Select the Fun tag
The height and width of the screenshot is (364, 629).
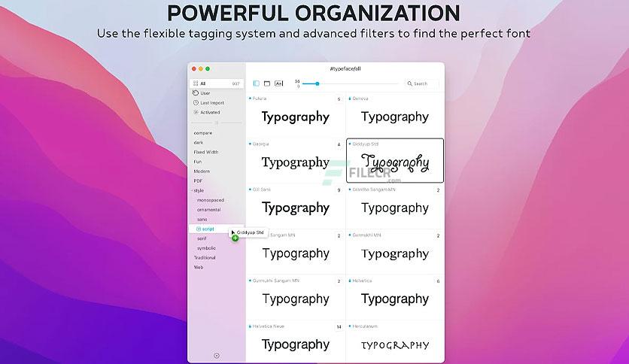pos(198,162)
